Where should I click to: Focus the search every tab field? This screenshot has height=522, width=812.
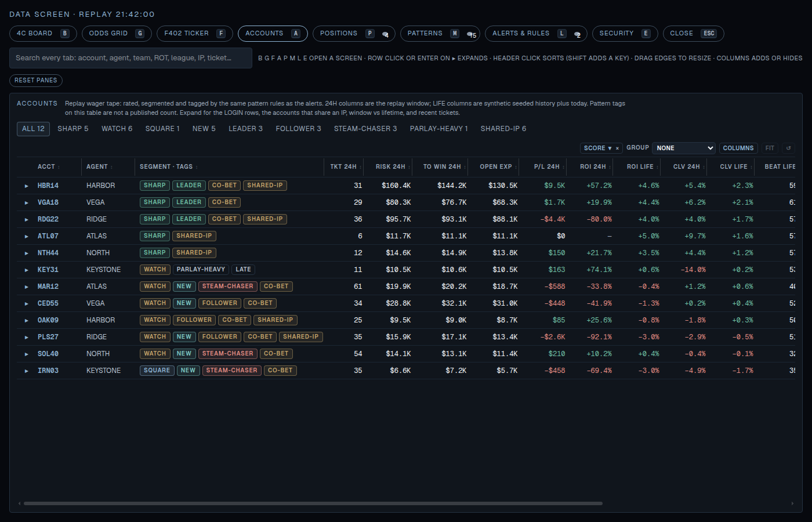click(x=131, y=58)
